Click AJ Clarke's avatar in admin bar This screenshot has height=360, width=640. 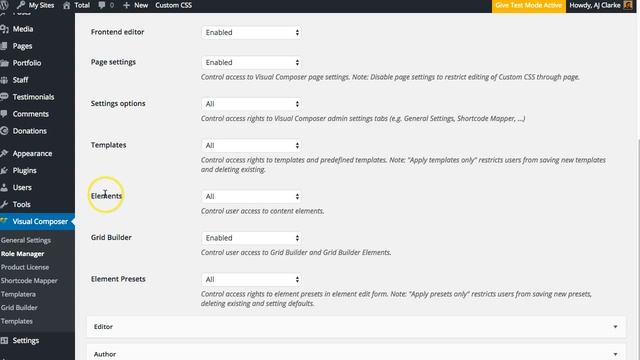coord(628,5)
